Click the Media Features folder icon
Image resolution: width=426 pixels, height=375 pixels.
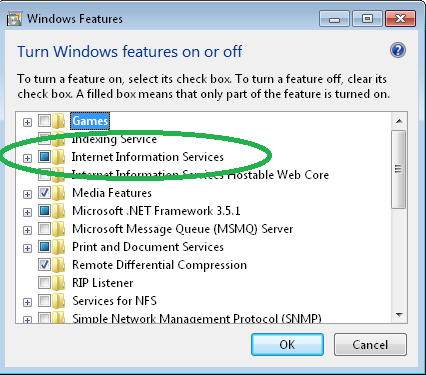(x=59, y=193)
